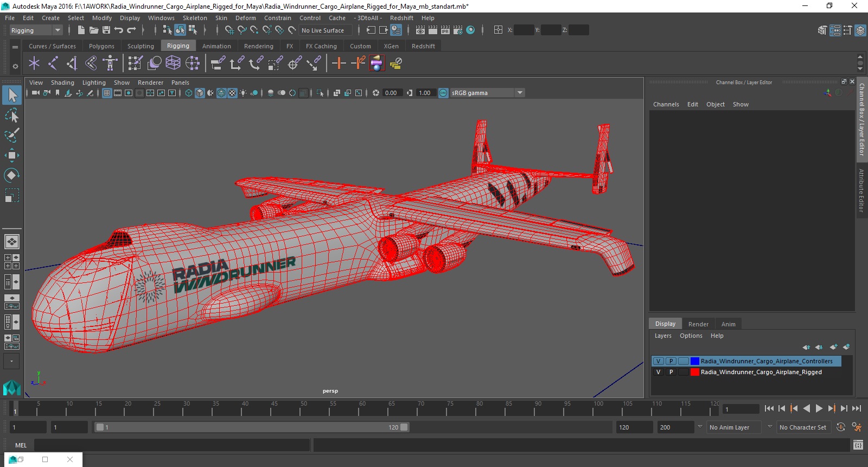
Task: Click the New Scene icon
Action: (81, 30)
